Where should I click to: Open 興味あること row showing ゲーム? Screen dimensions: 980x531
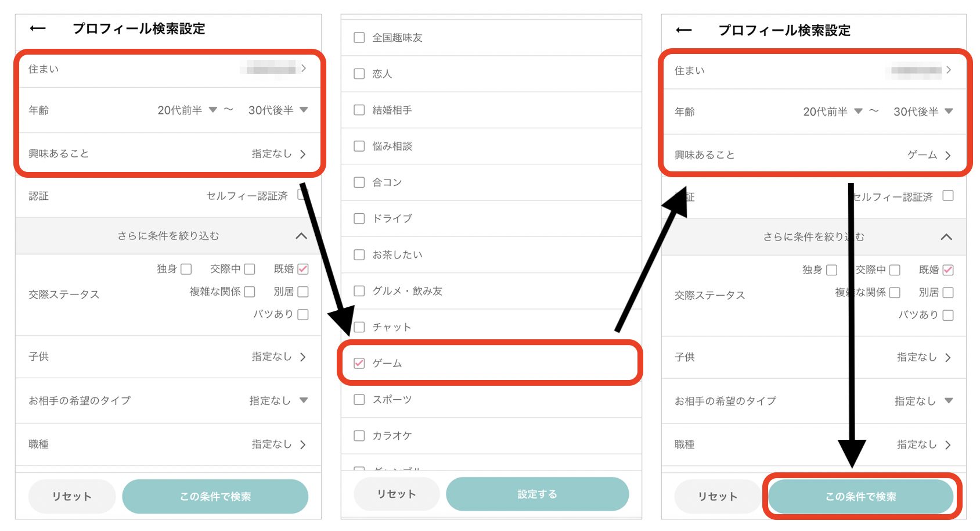[929, 155]
